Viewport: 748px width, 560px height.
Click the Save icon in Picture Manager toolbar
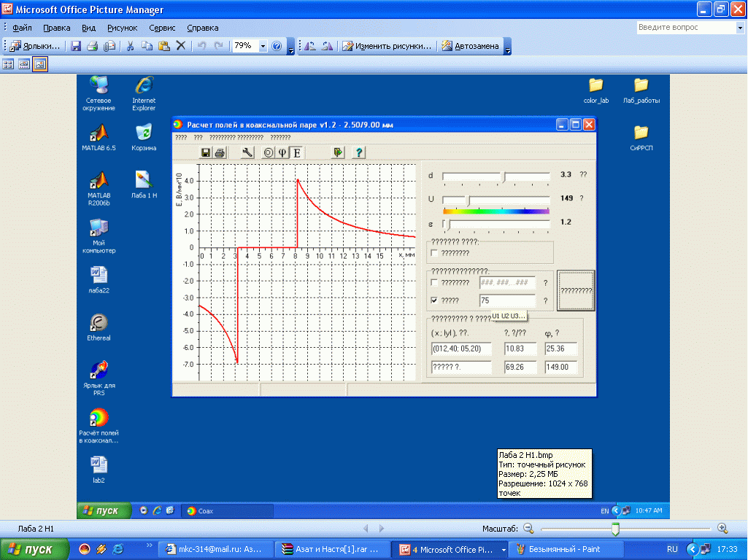pos(76,46)
